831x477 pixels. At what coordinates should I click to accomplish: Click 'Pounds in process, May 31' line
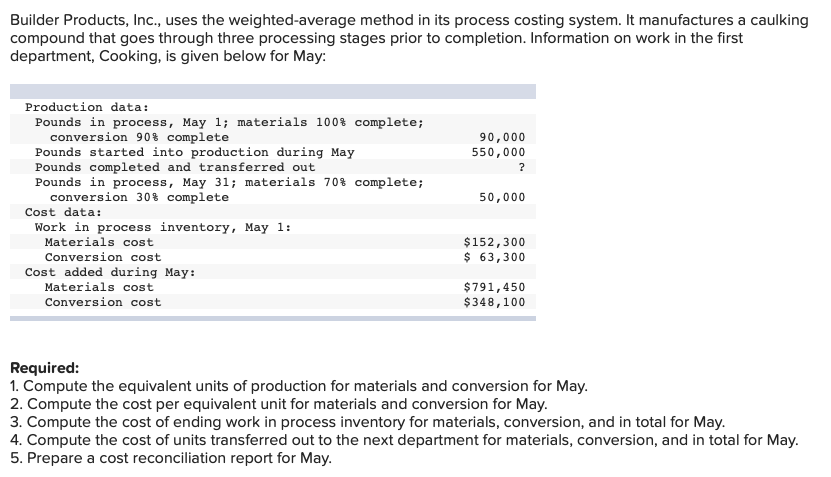click(229, 182)
